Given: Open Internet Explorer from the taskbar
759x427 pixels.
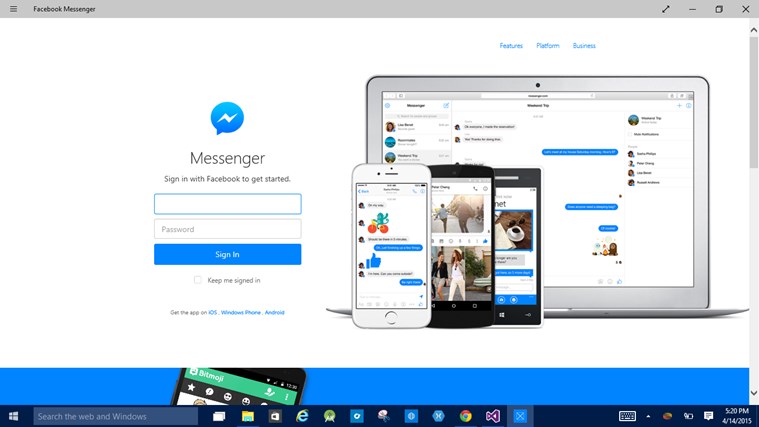Looking at the screenshot, I should click(302, 416).
